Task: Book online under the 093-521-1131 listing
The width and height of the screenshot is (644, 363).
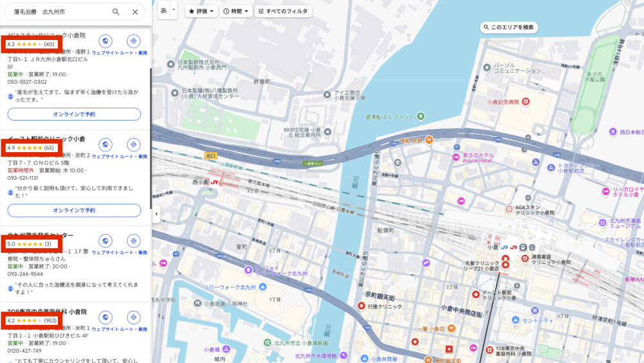Action: [74, 210]
